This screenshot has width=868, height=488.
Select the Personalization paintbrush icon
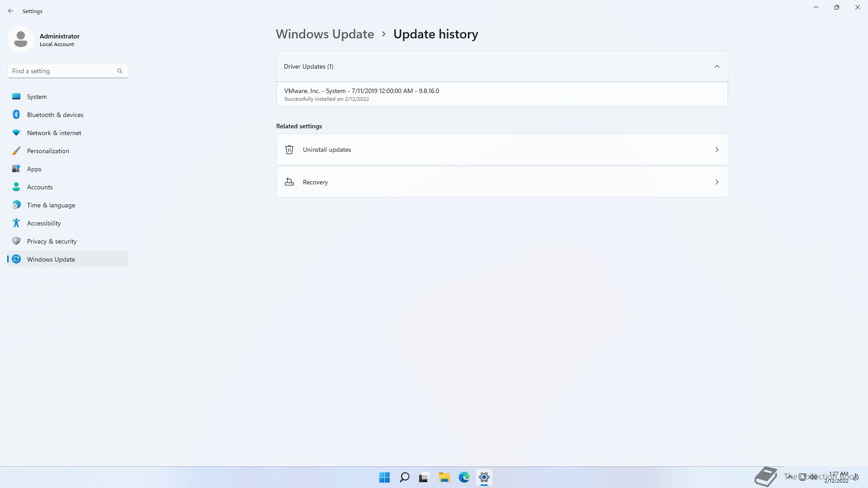16,150
